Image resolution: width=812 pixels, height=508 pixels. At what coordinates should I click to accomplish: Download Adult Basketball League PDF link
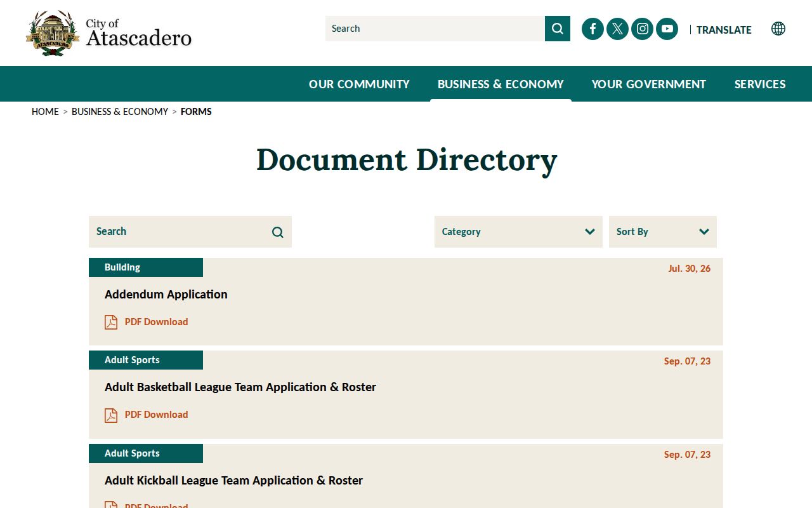click(x=156, y=415)
